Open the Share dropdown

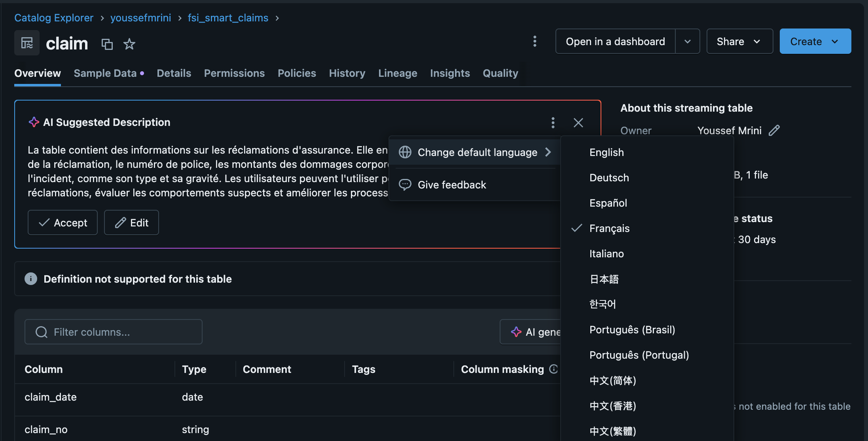click(739, 42)
